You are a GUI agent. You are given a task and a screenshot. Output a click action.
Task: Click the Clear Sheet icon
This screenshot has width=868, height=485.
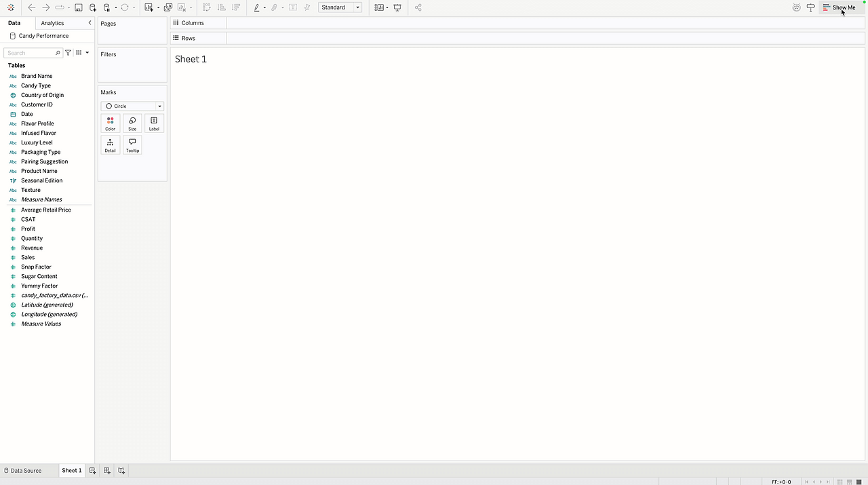coord(182,7)
